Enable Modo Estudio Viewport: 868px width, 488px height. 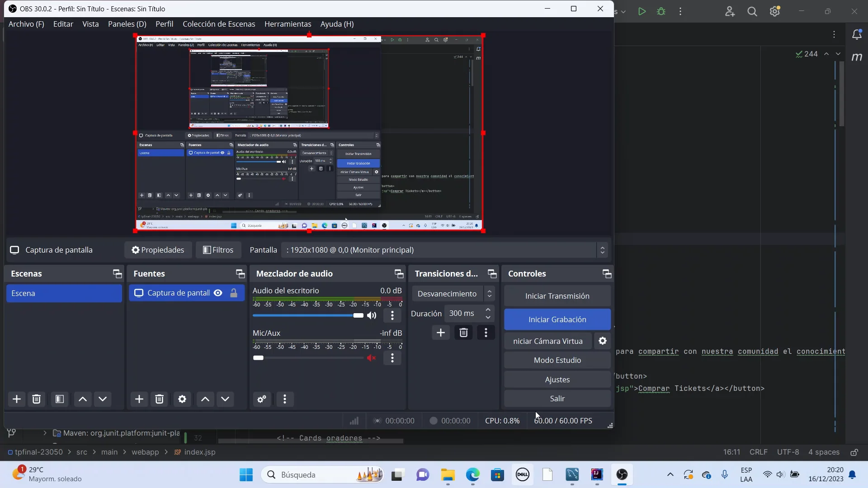[557, 360]
